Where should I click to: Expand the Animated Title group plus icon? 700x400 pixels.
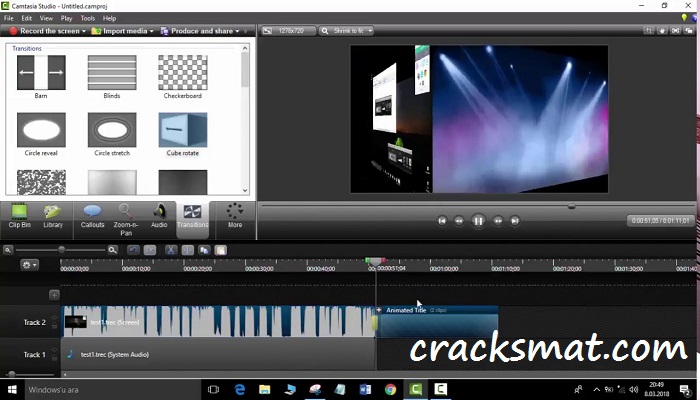pos(379,310)
